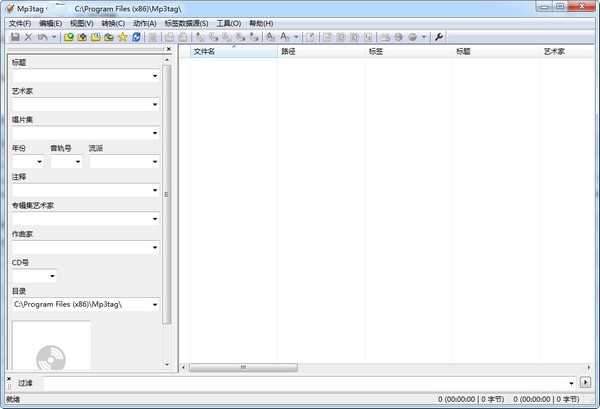Open the 目录 directory path dropdown
The image size is (600, 409).
click(155, 305)
